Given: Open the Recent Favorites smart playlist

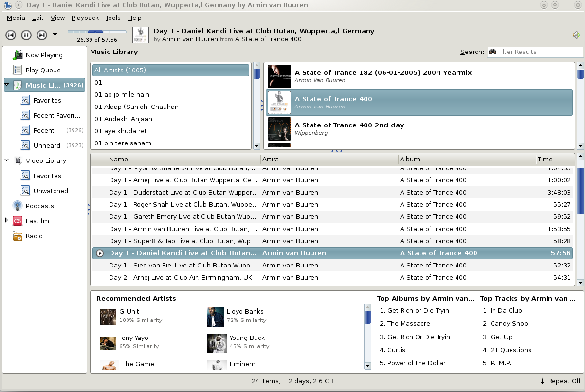Looking at the screenshot, I should coord(57,115).
